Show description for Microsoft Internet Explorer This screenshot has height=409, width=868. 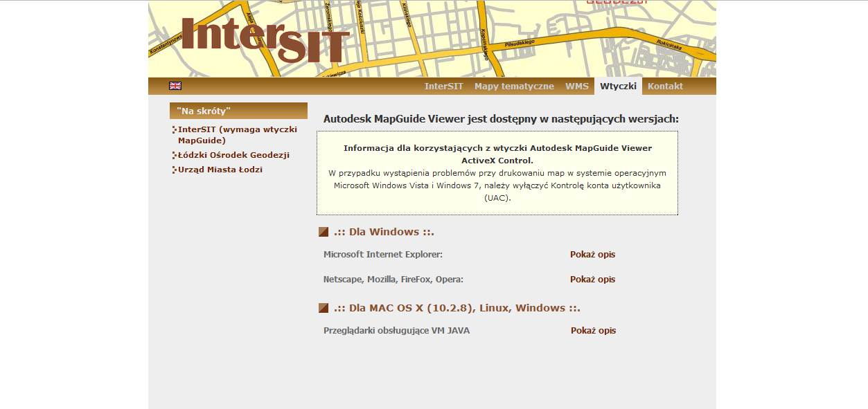592,255
